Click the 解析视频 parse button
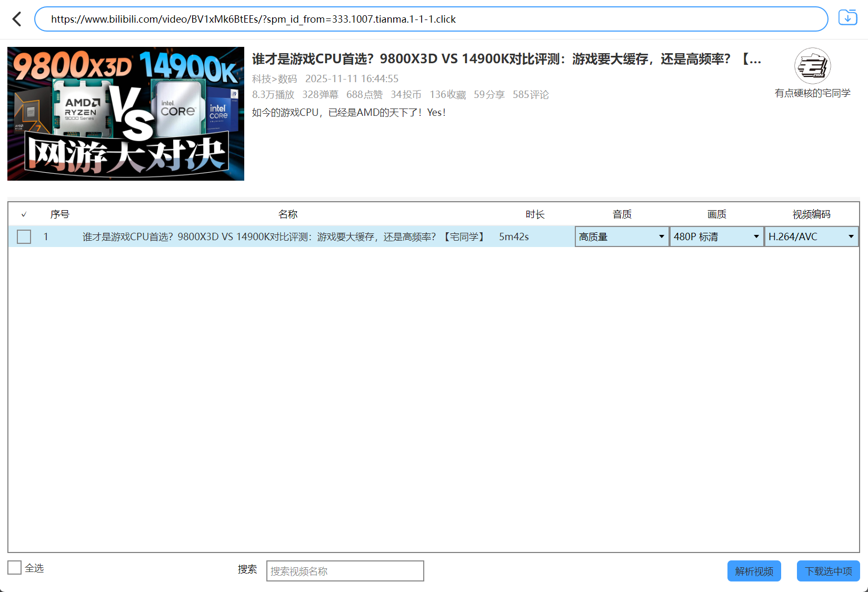This screenshot has width=868, height=592. [754, 570]
